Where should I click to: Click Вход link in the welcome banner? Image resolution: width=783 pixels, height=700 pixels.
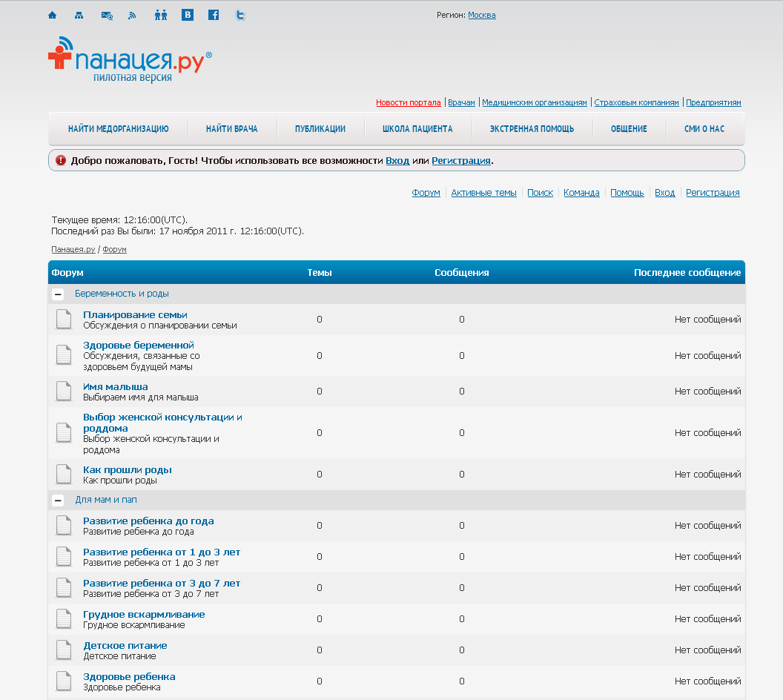[397, 161]
